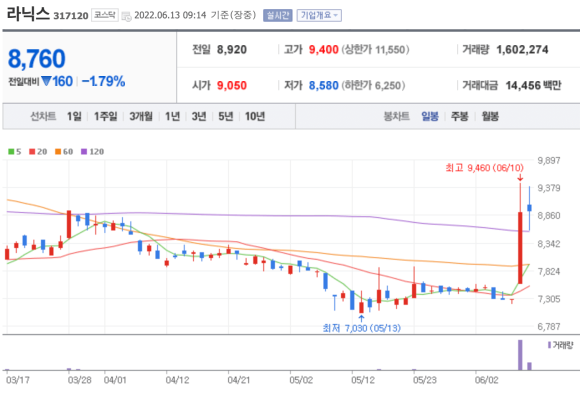Click the trading value 14,456 백만
This screenshot has height=395, width=580.
click(533, 85)
